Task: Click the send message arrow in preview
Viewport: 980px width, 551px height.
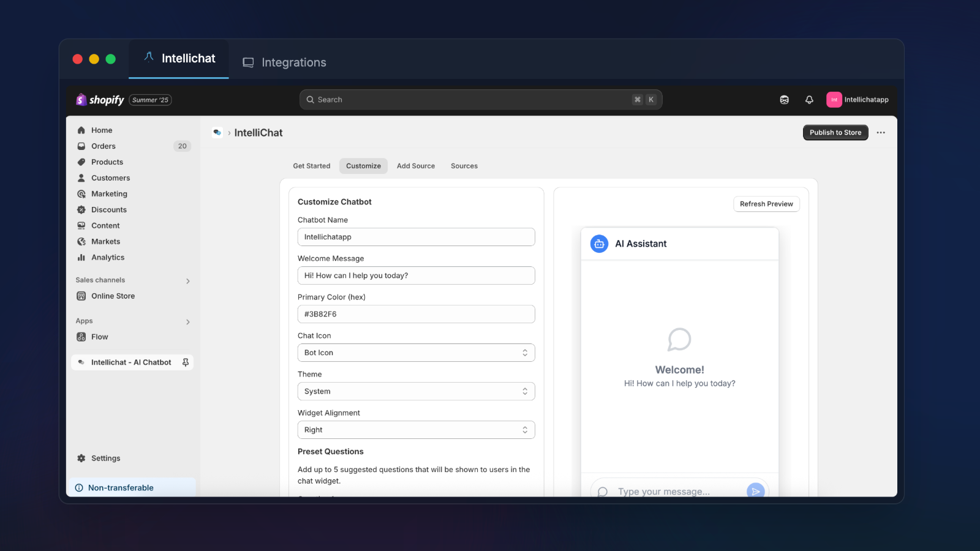Action: point(756,491)
